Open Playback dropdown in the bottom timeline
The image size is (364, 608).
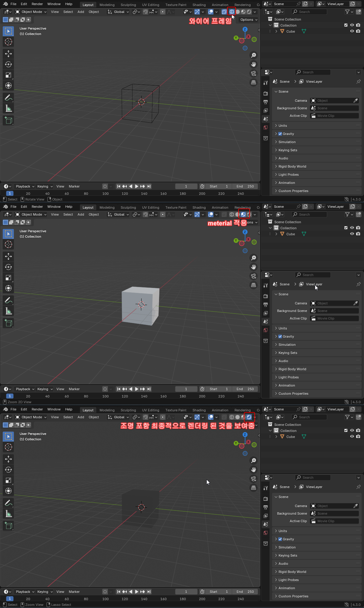(x=25, y=592)
